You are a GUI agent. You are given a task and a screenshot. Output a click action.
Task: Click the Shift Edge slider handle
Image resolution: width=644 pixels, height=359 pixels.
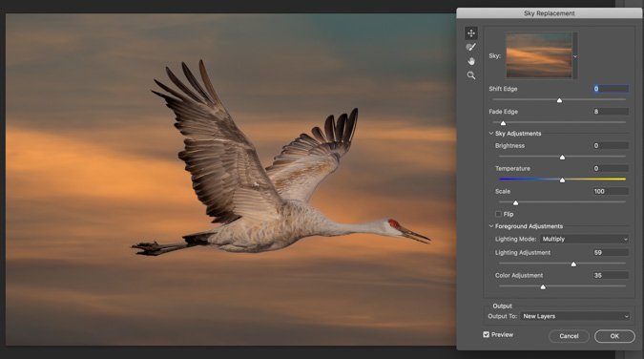point(559,101)
